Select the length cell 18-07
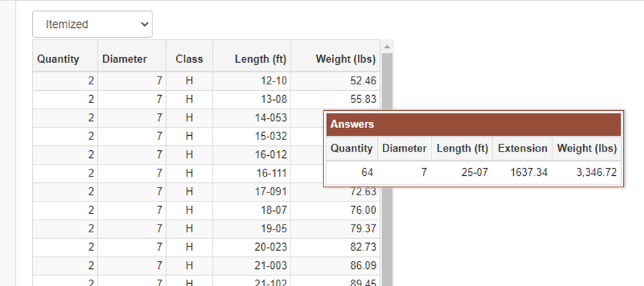This screenshot has width=644, height=286. [x=252, y=210]
